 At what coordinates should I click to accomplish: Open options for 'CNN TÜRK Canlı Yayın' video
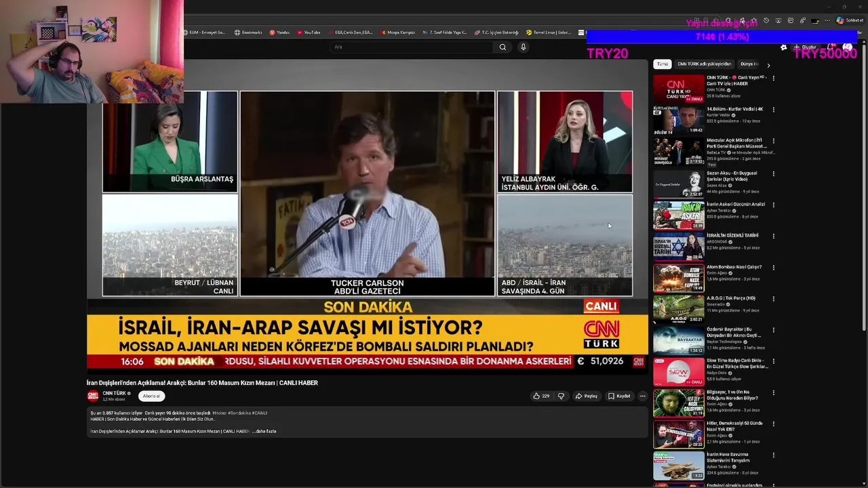tap(774, 78)
